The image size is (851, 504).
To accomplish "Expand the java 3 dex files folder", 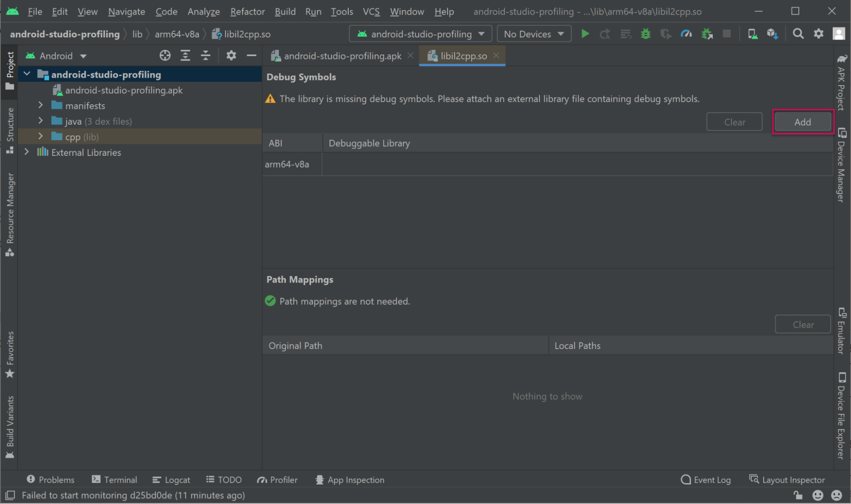I will [x=40, y=120].
